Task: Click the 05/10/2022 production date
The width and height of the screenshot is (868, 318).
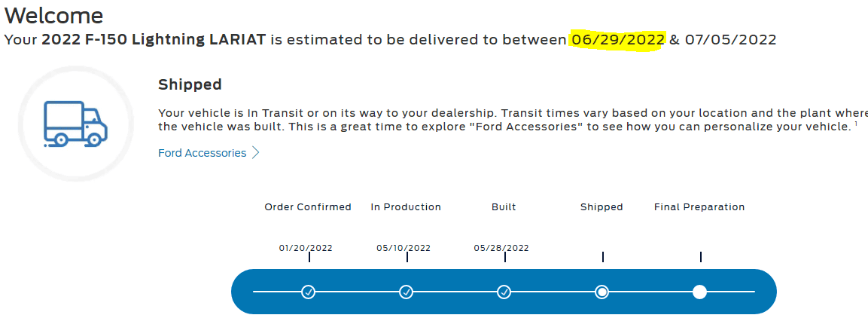Action: (x=404, y=248)
